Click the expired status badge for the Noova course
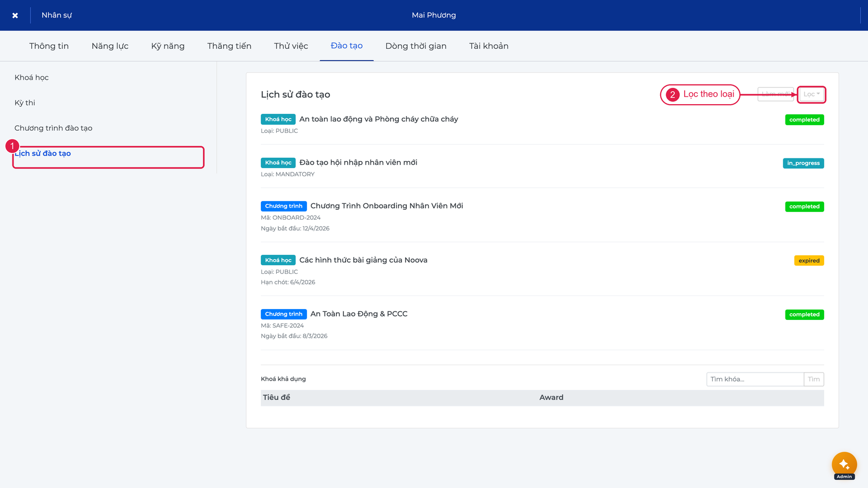The width and height of the screenshot is (868, 488). [809, 261]
